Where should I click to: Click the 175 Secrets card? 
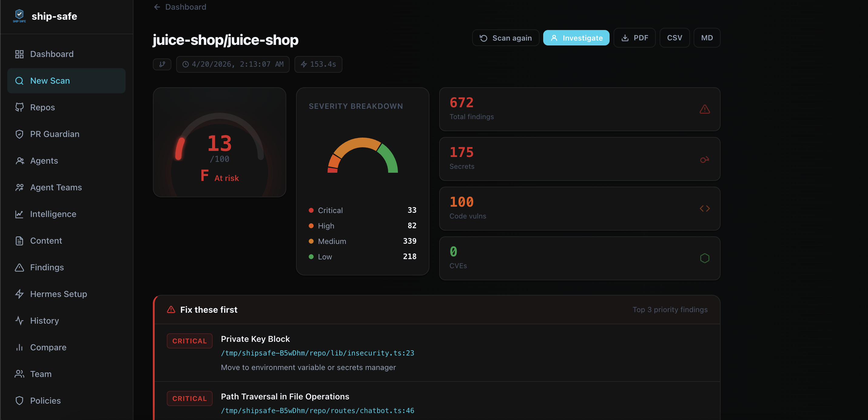580,159
